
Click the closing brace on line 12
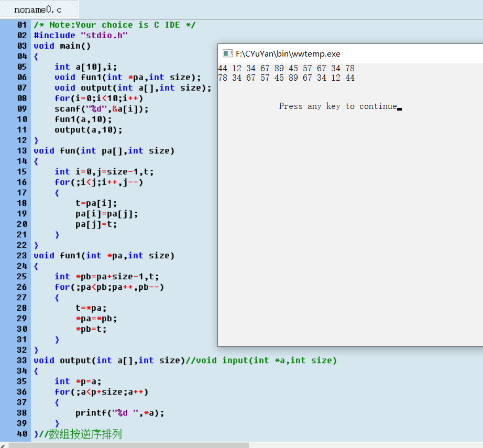[36, 140]
